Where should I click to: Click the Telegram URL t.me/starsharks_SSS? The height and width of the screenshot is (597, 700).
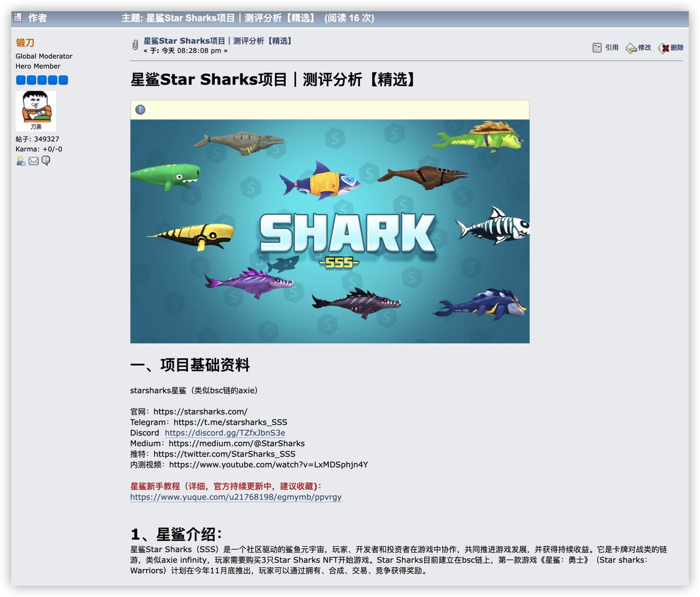click(x=230, y=422)
